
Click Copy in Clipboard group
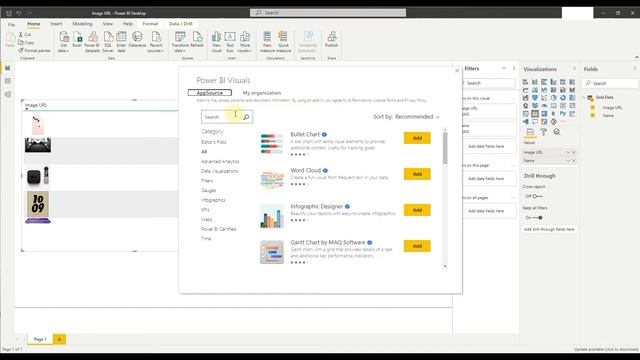pyautogui.click(x=26, y=42)
